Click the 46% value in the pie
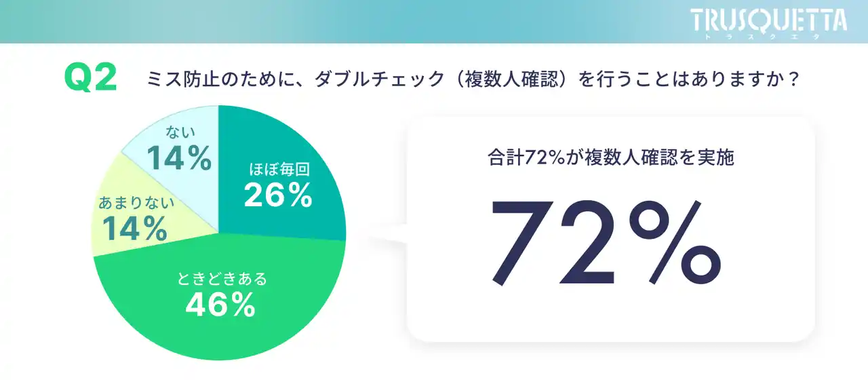868x380 pixels. coord(221,306)
